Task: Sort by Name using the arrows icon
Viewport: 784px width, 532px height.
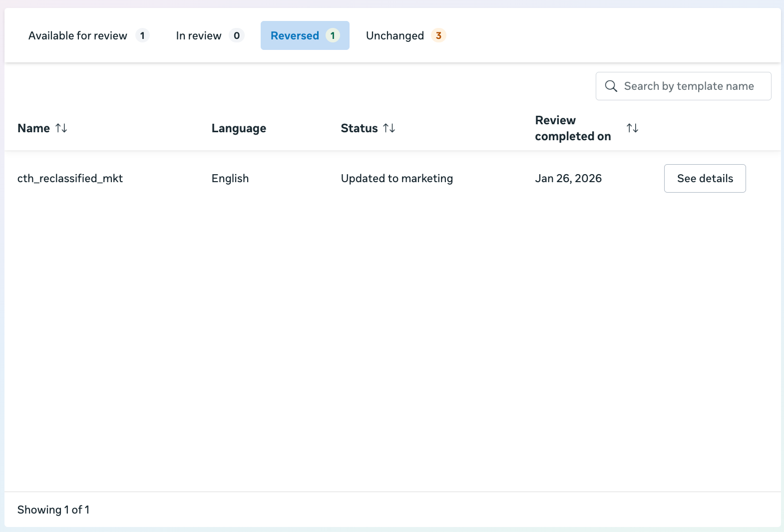Action: click(x=61, y=128)
